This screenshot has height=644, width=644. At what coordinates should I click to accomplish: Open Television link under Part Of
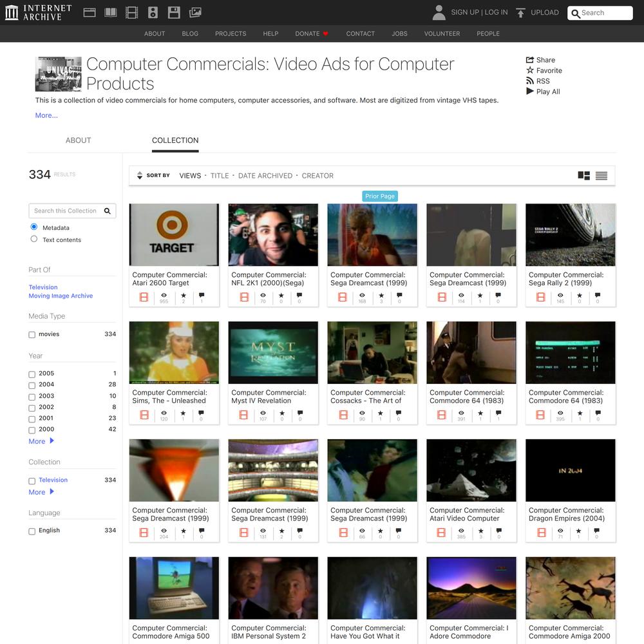(43, 287)
